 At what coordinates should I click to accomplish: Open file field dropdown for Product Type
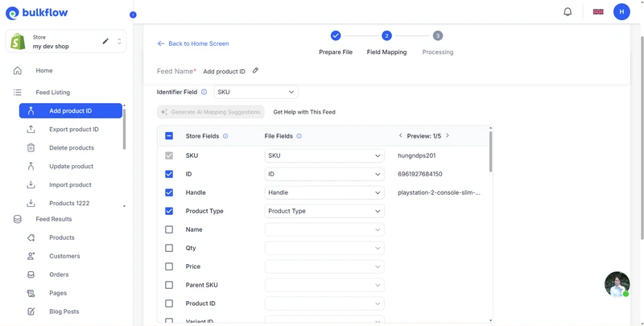pos(324,211)
